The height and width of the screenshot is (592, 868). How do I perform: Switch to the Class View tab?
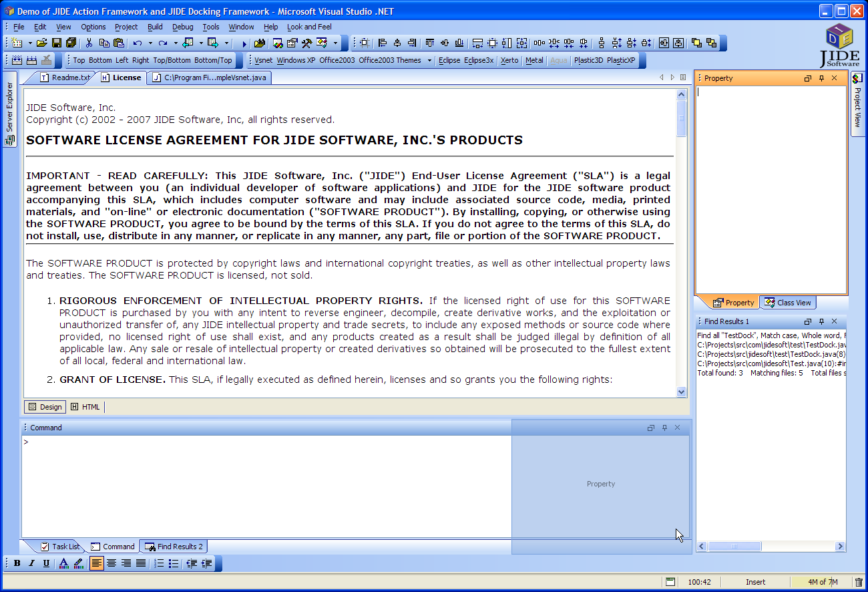point(788,303)
